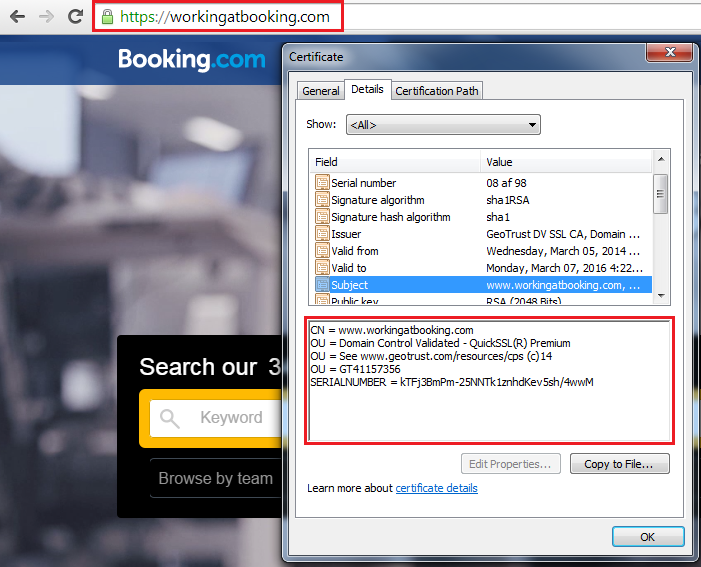Click the Valid from row icon
This screenshot has width=701, height=567.
click(x=322, y=250)
